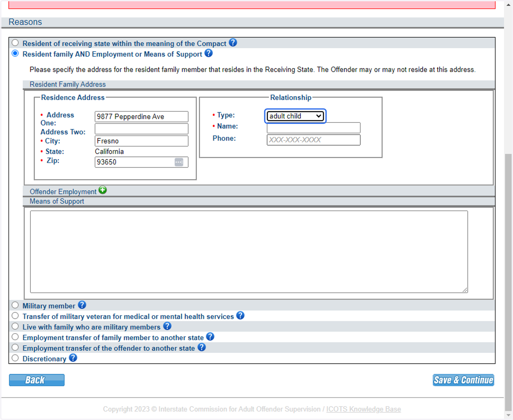Open help for military veteran transfer

pos(240,316)
